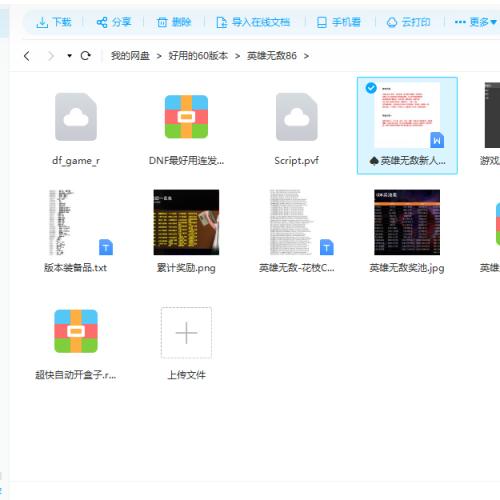Select the df_game_r file
The width and height of the screenshot is (500, 500).
click(x=76, y=129)
